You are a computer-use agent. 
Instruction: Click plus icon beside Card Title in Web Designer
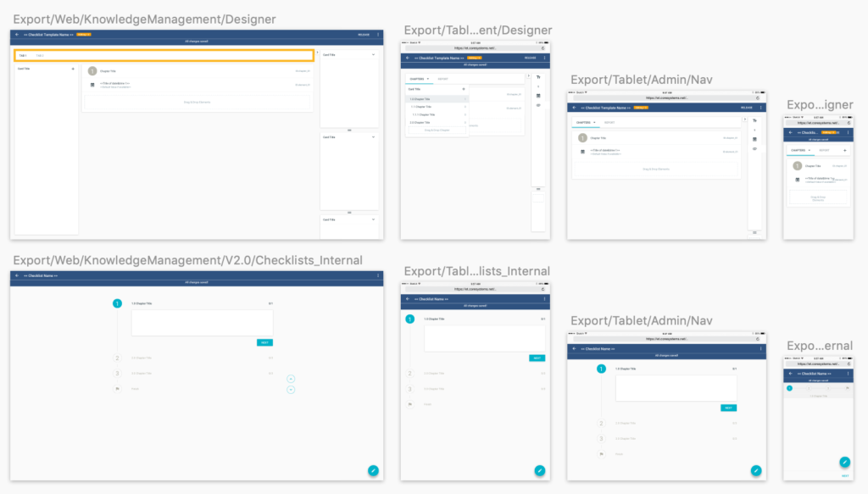click(73, 69)
